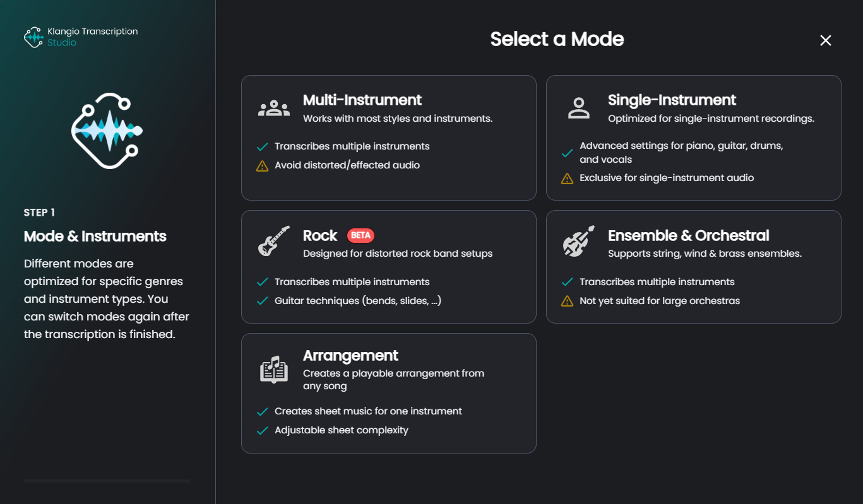863x504 pixels.
Task: Select the Ensemble & Orchestral mode heading
Action: (688, 235)
